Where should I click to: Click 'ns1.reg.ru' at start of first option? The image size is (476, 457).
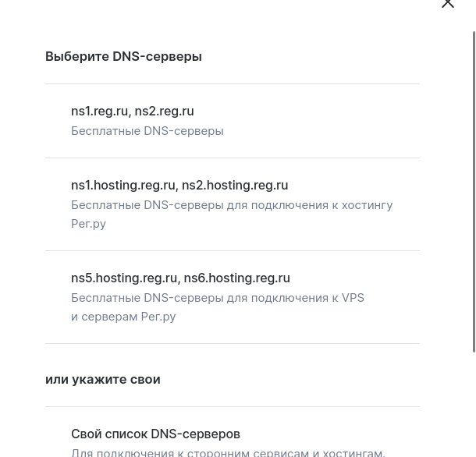pyautogui.click(x=99, y=111)
